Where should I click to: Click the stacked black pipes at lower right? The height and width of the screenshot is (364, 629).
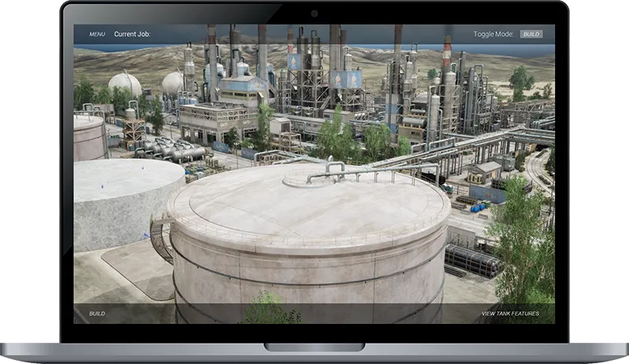[x=472, y=259]
